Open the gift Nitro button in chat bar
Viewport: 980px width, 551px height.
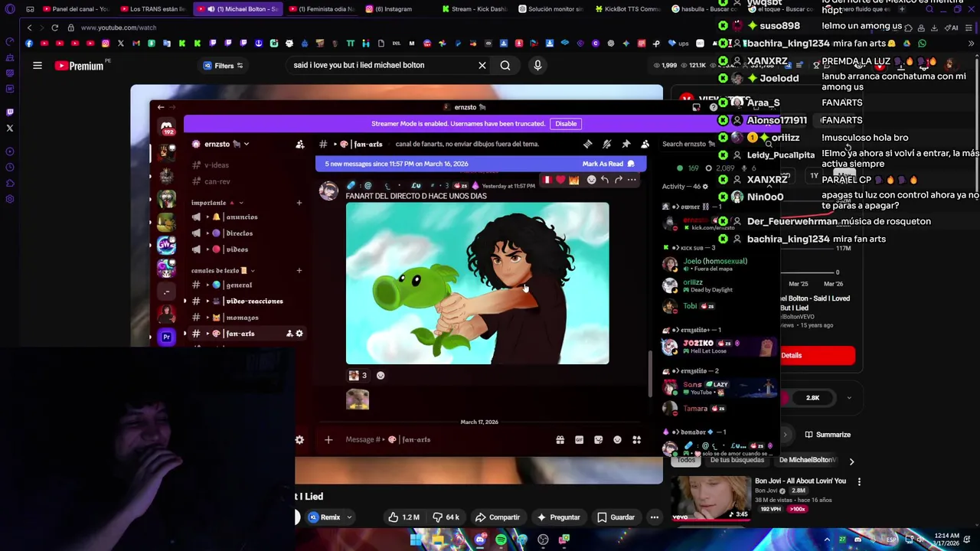tap(560, 439)
